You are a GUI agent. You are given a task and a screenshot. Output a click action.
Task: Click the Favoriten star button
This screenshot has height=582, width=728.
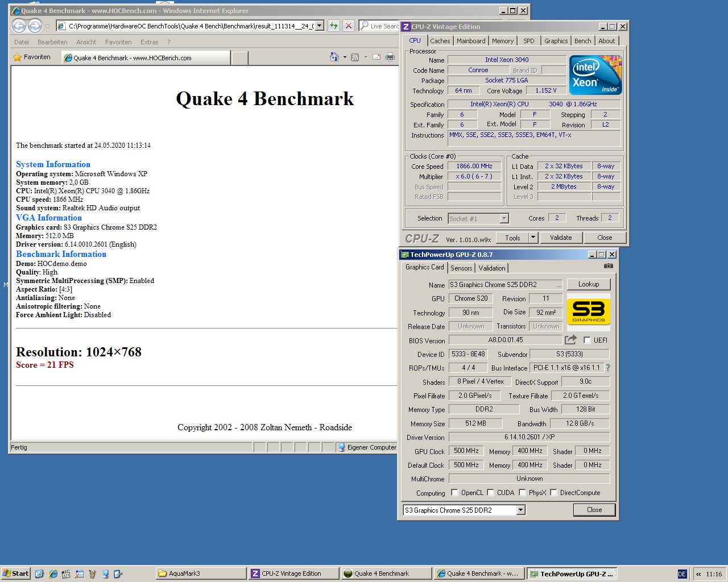32,57
